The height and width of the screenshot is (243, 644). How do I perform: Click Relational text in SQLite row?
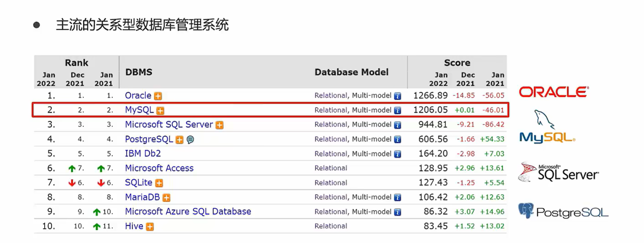331,183
